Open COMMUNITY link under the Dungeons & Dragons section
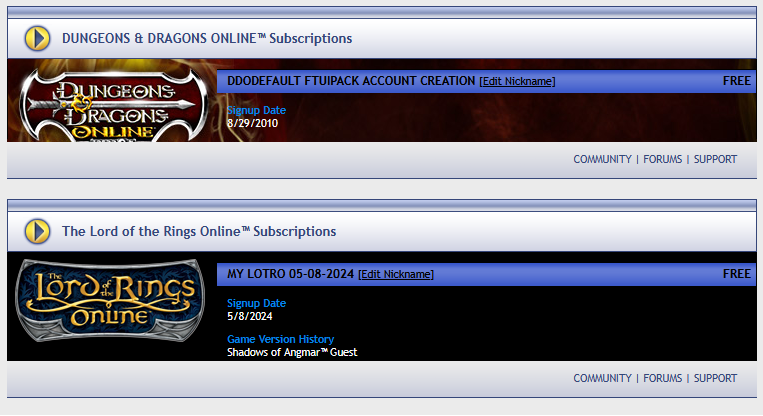This screenshot has width=763, height=416. click(x=602, y=159)
